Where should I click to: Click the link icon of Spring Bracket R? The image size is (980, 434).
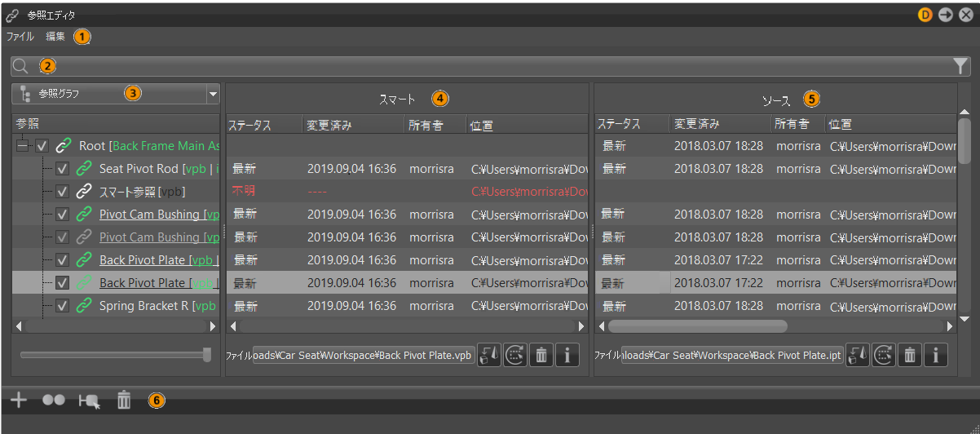pos(84,306)
